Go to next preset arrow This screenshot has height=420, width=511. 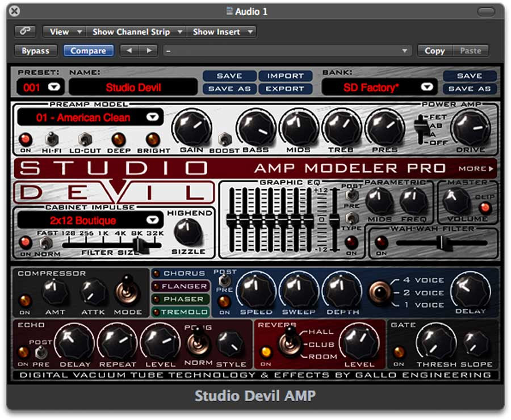149,51
